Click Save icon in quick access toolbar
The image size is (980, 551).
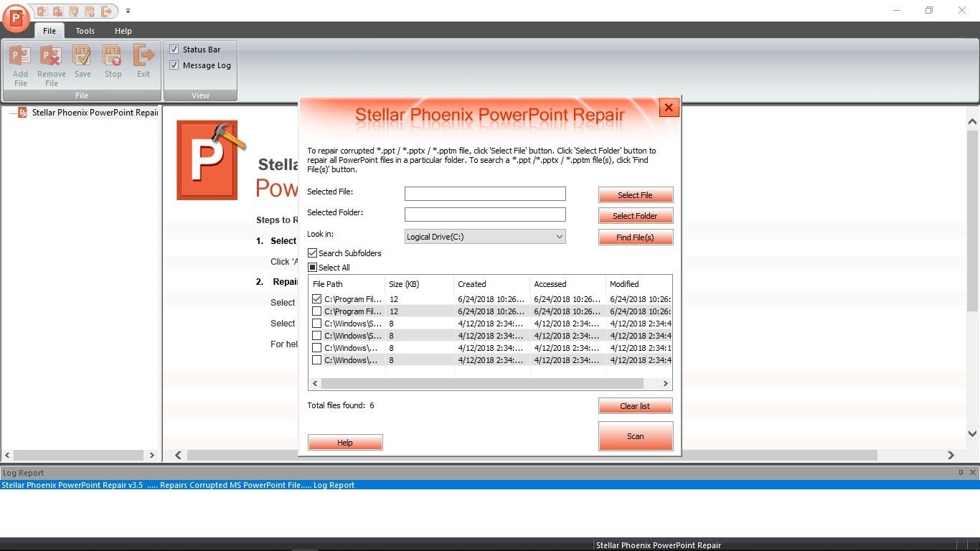(74, 11)
